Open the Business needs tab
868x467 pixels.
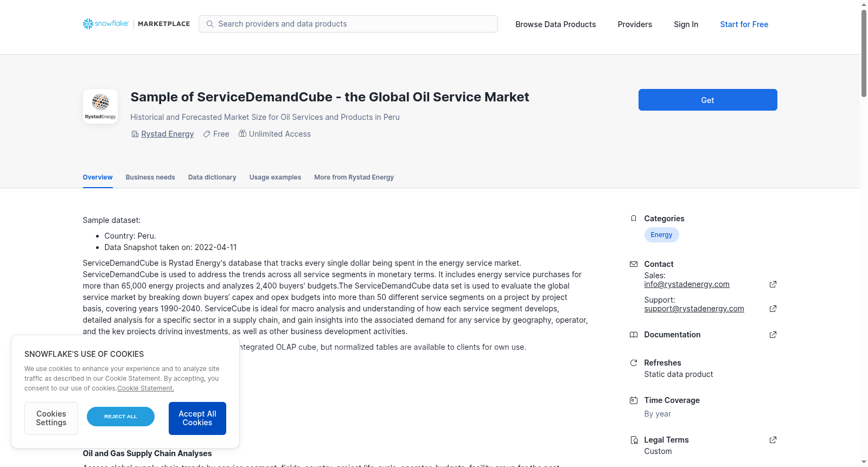(x=150, y=177)
